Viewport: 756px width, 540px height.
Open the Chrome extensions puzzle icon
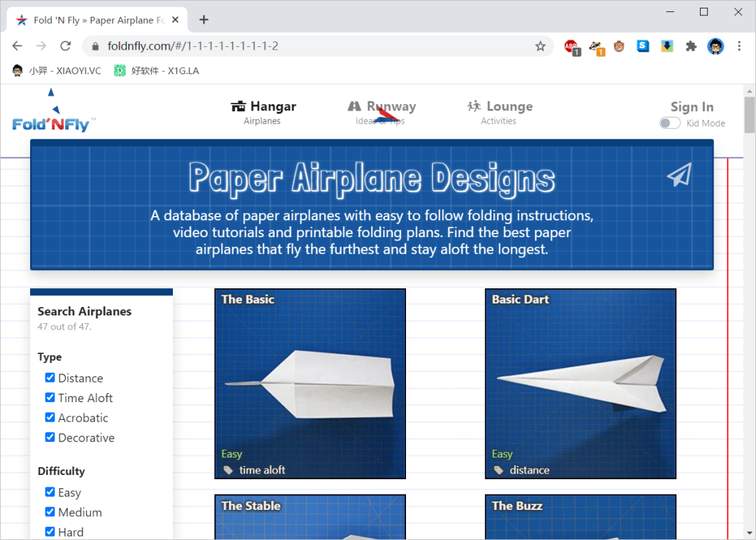tap(691, 46)
